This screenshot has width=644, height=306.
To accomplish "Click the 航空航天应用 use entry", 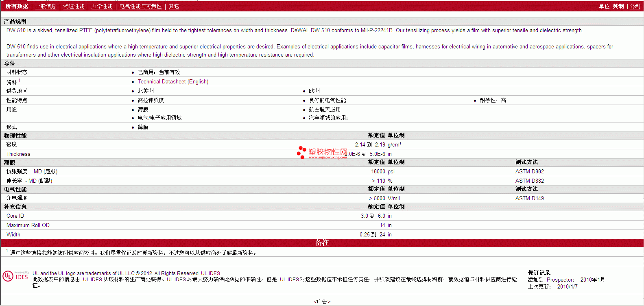I will click(325, 109).
